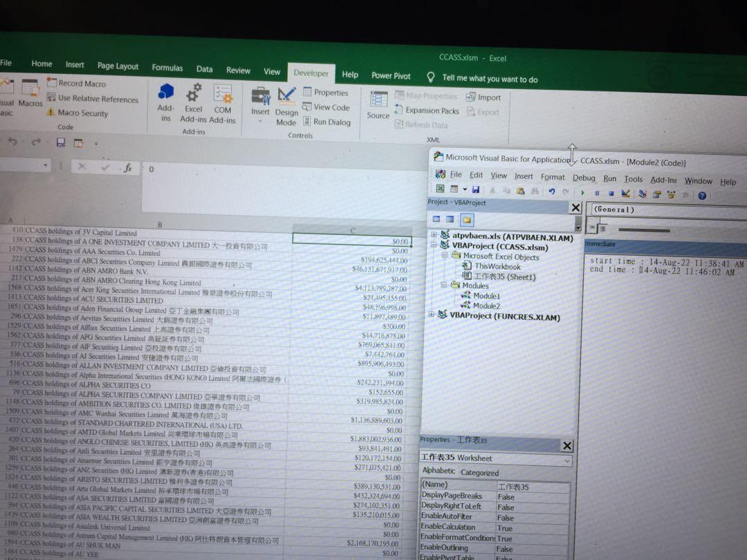Toggle Design Mode icon in VBA toolbar

point(625,194)
